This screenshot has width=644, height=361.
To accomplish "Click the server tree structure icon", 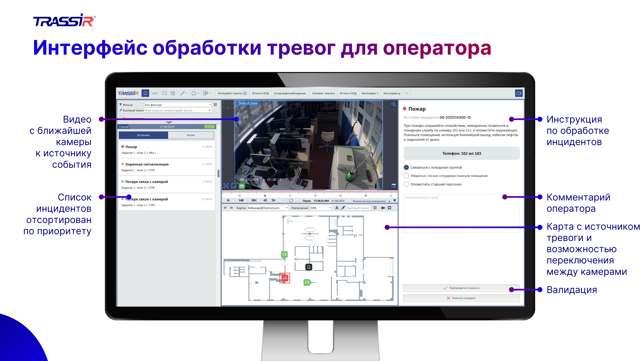I will tap(173, 93).
